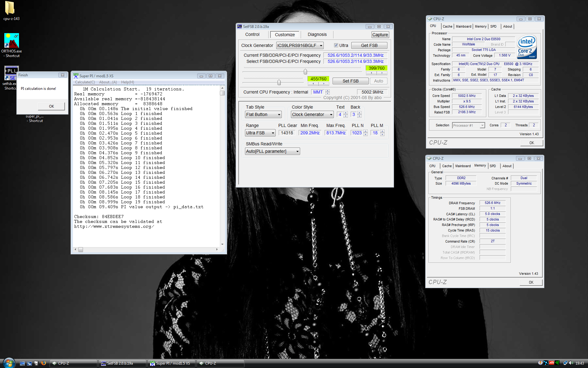Open the Razer green tray icon
This screenshot has height=368, width=588.
click(x=557, y=363)
